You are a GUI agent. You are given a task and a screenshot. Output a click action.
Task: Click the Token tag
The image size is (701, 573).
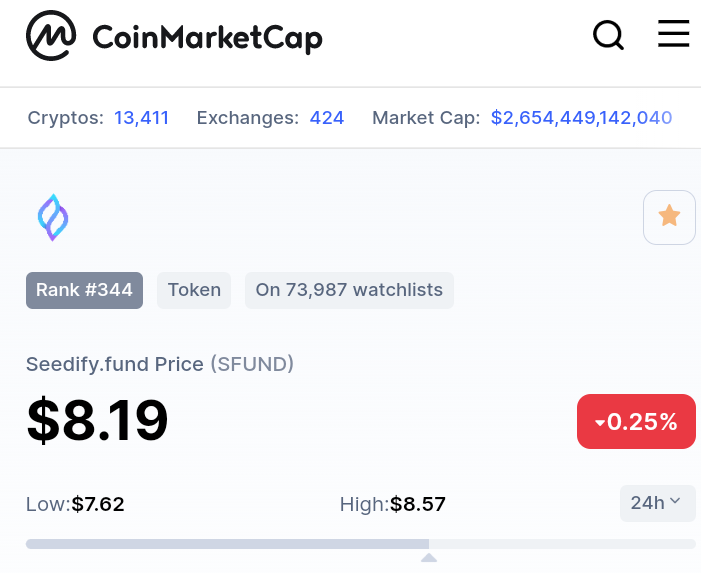point(194,290)
